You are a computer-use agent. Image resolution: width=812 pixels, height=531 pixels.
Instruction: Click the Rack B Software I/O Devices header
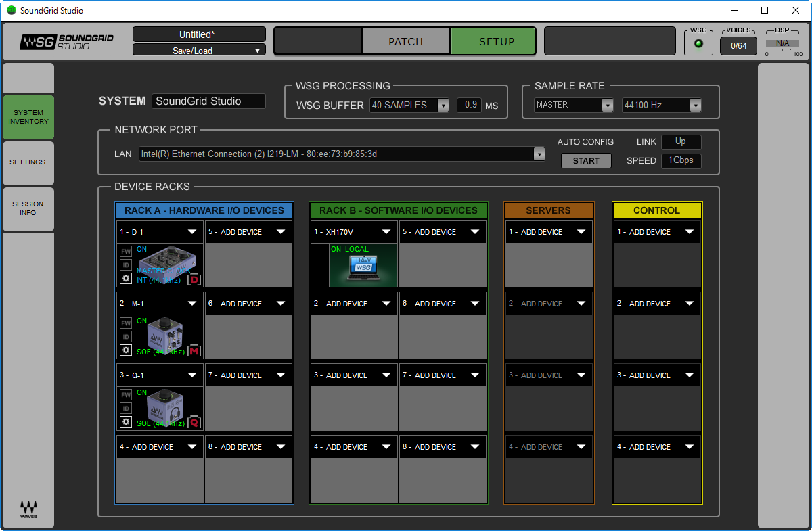(x=399, y=210)
